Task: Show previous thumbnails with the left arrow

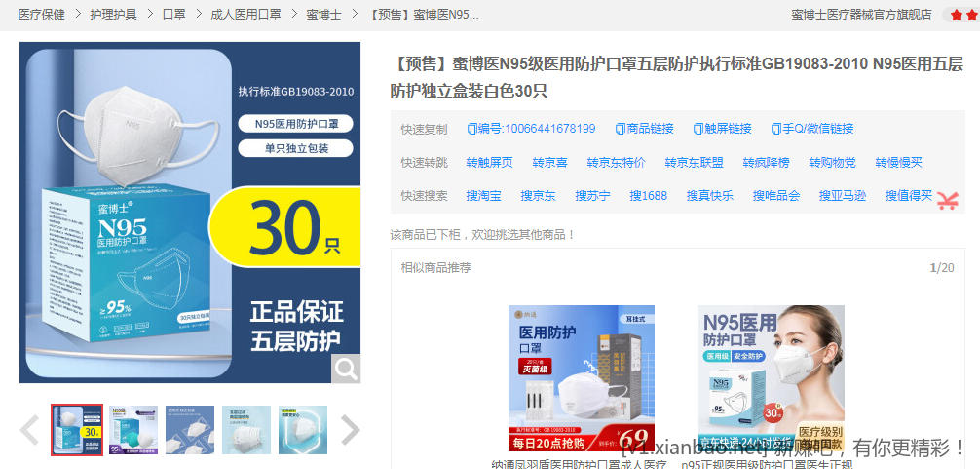Action: click(x=30, y=430)
